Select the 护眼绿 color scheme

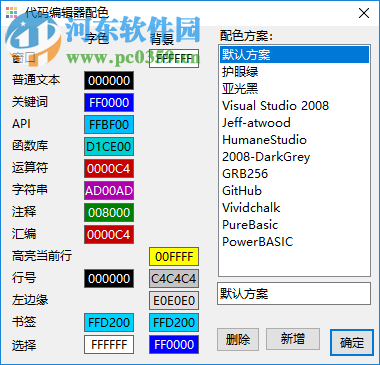pyautogui.click(x=294, y=71)
